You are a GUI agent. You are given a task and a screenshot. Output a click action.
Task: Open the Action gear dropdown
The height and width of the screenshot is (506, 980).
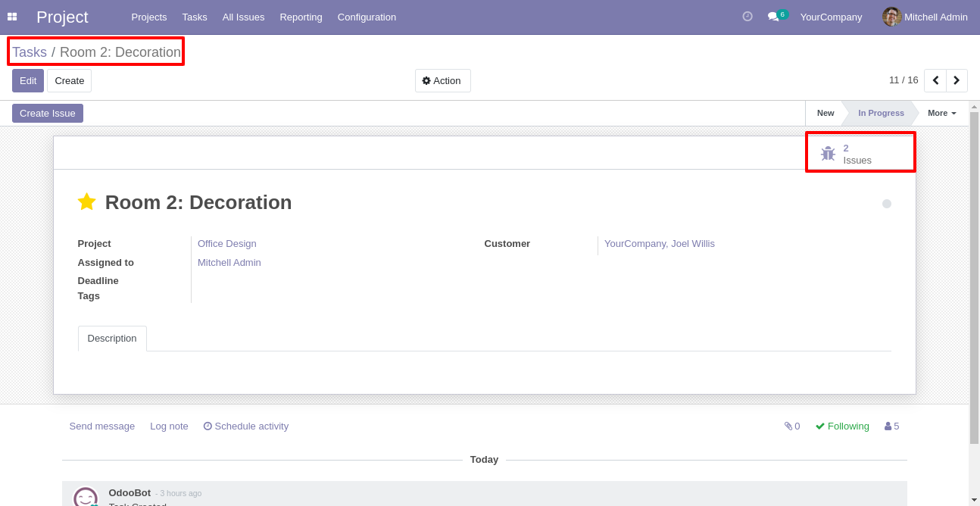(442, 80)
